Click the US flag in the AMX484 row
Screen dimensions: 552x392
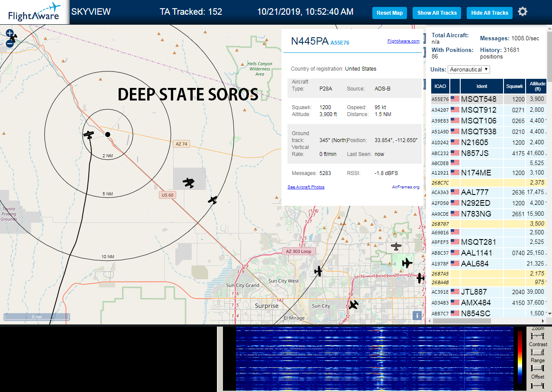pyautogui.click(x=455, y=302)
